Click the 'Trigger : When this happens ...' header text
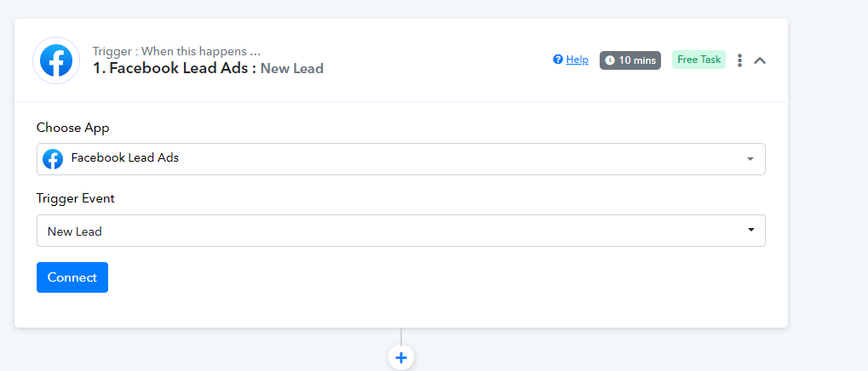This screenshot has height=371, width=868. [x=176, y=51]
